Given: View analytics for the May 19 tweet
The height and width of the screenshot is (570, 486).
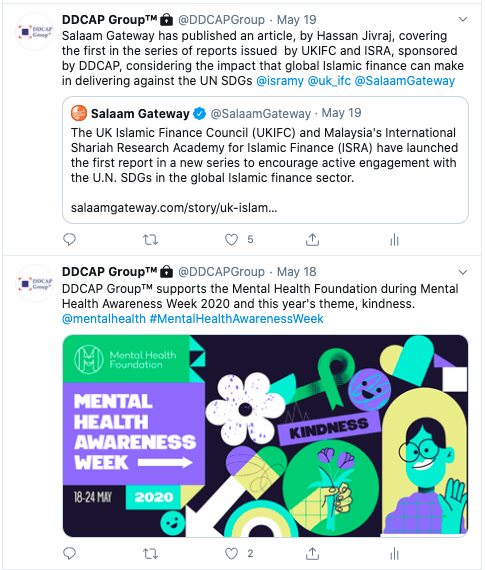Looking at the screenshot, I should click(394, 240).
